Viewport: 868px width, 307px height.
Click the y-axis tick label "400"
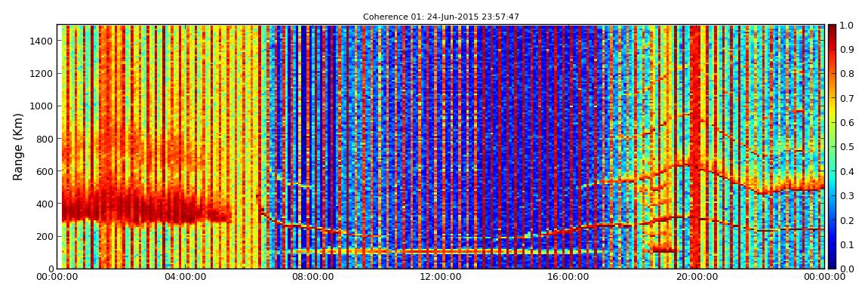point(45,204)
